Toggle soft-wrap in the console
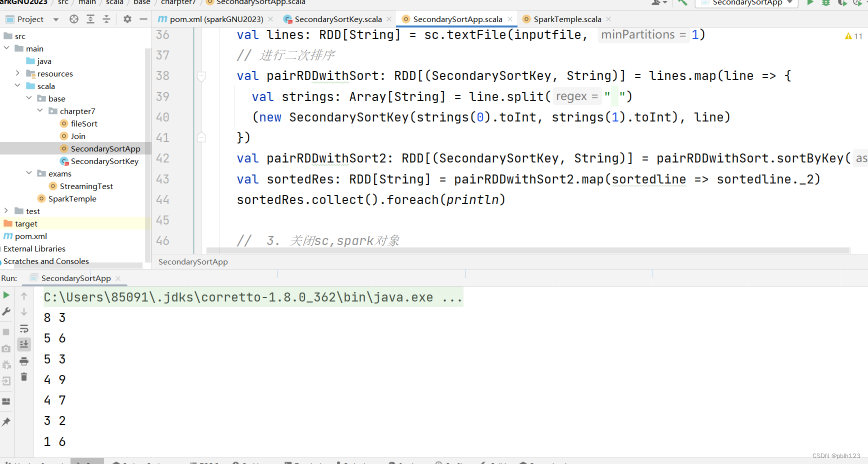 (x=24, y=328)
